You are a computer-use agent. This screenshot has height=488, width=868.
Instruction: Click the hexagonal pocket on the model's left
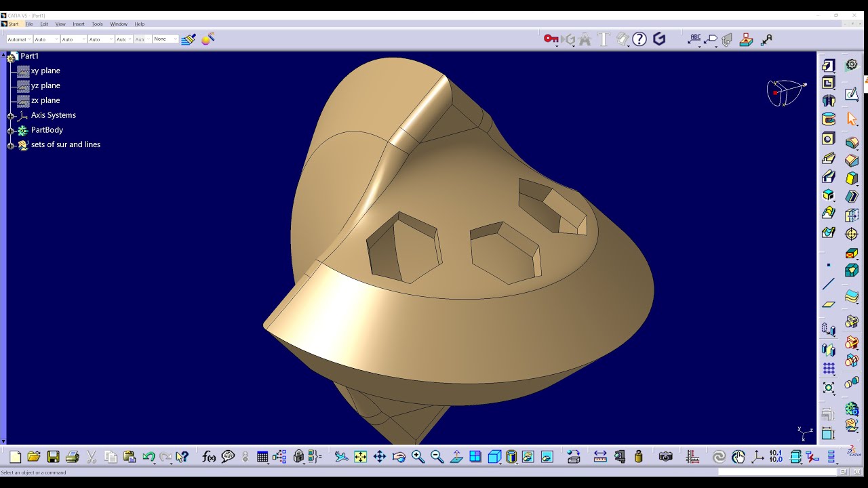pyautogui.click(x=404, y=247)
